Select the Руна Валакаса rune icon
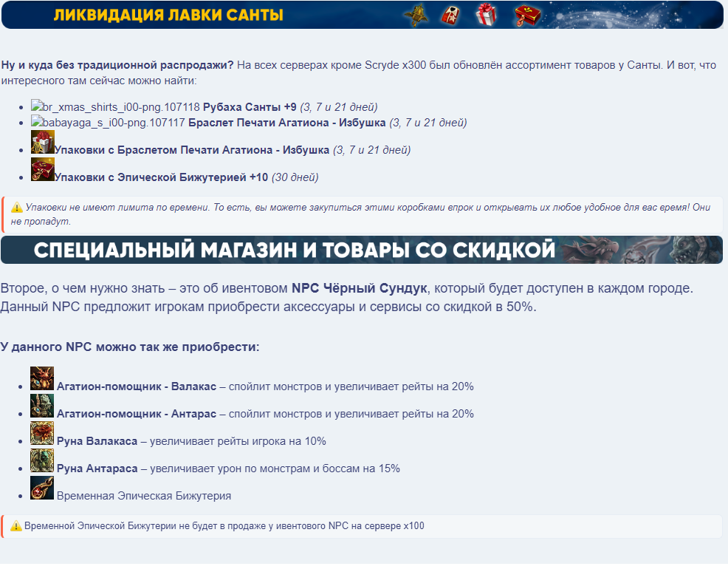This screenshot has width=728, height=569. [42, 434]
